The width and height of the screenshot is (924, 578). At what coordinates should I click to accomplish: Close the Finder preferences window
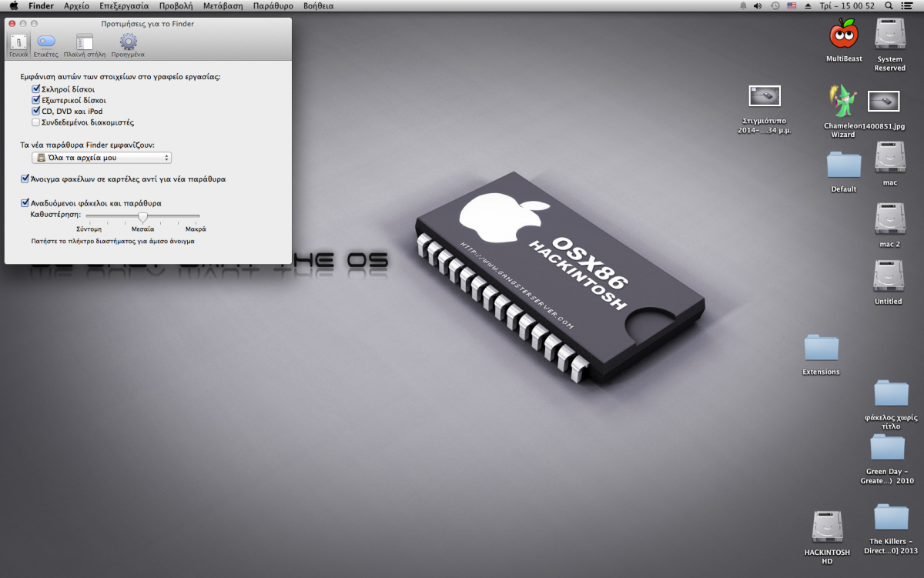[12, 24]
